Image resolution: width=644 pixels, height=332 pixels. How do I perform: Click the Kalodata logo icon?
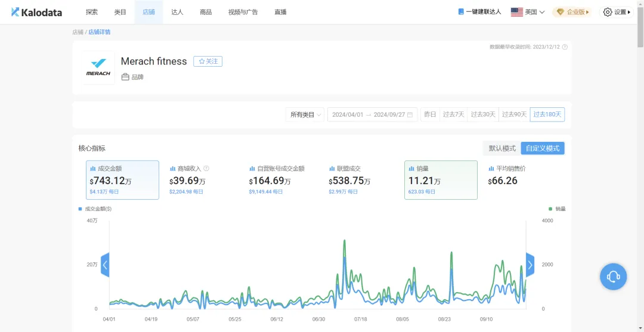click(x=15, y=12)
